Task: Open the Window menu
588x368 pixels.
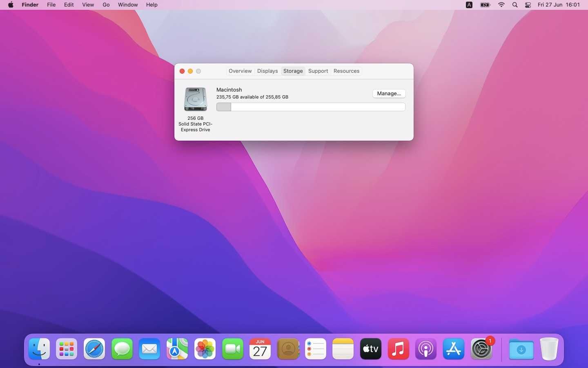Action: [x=128, y=5]
